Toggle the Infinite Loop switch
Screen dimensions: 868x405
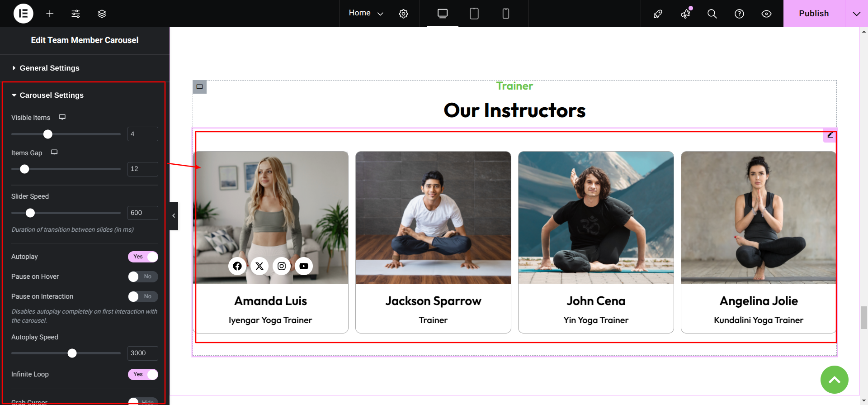(143, 374)
